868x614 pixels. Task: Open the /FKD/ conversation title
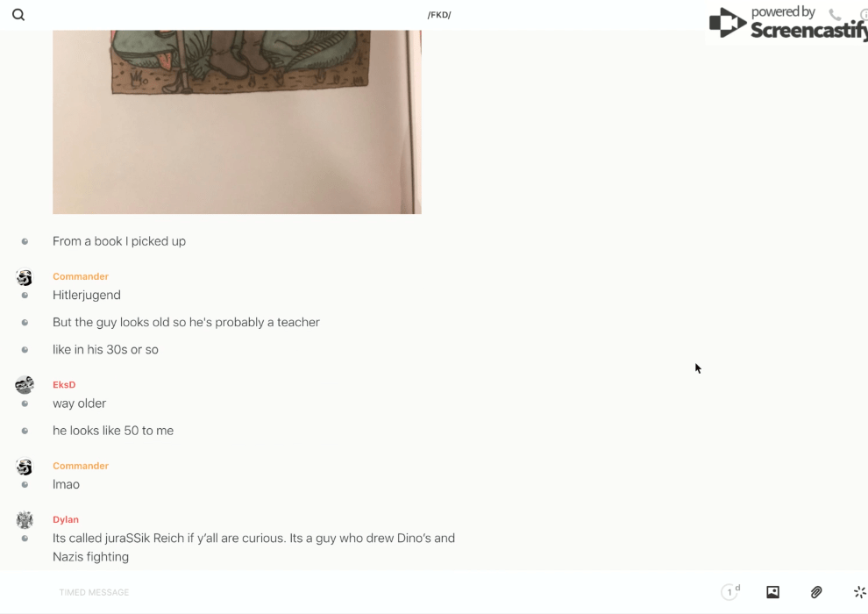(439, 15)
